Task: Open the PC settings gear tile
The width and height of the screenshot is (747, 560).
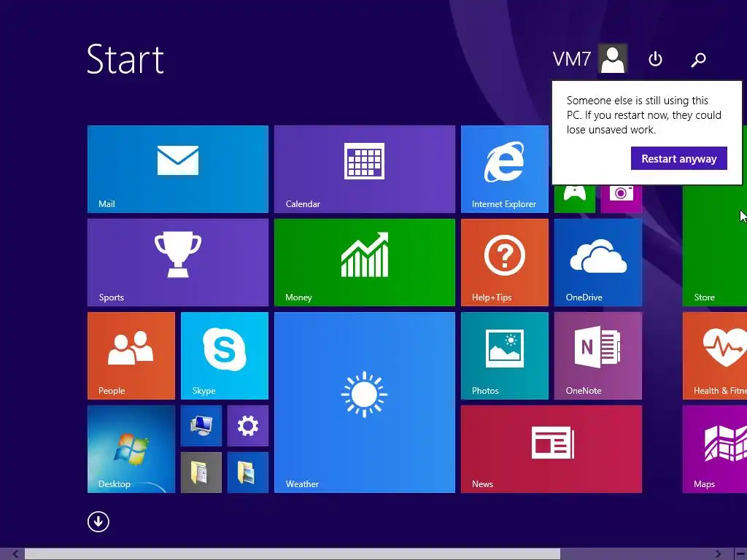Action: point(248,426)
